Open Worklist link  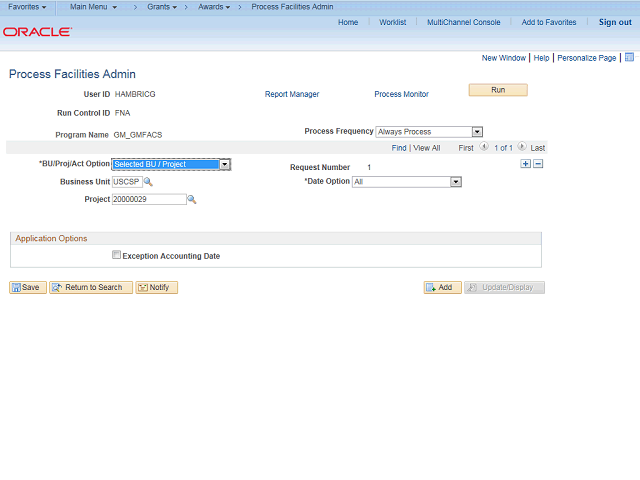click(393, 22)
